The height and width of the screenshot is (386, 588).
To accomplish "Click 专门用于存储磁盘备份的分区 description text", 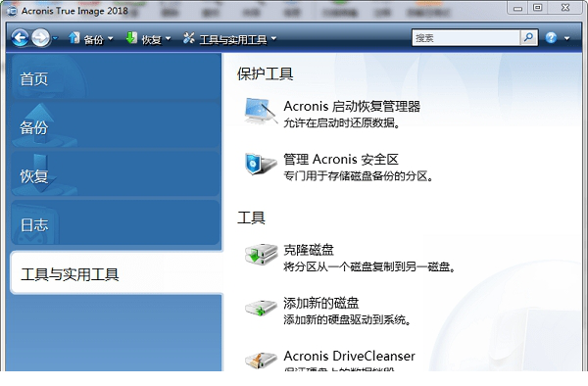I will [358, 176].
